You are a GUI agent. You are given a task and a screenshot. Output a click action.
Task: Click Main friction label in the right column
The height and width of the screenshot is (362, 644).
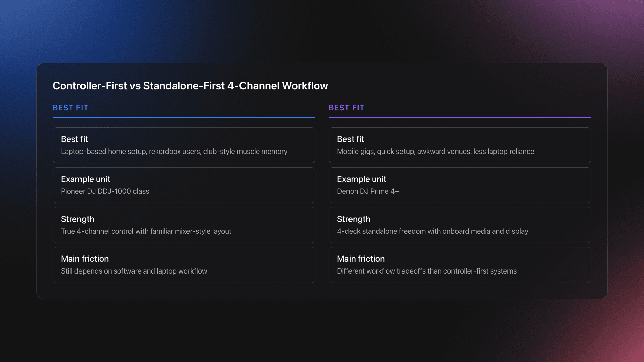click(x=361, y=259)
